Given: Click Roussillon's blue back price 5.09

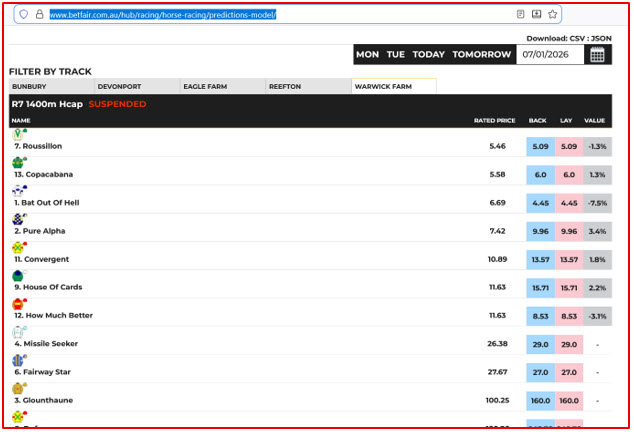Looking at the screenshot, I should tap(540, 147).
